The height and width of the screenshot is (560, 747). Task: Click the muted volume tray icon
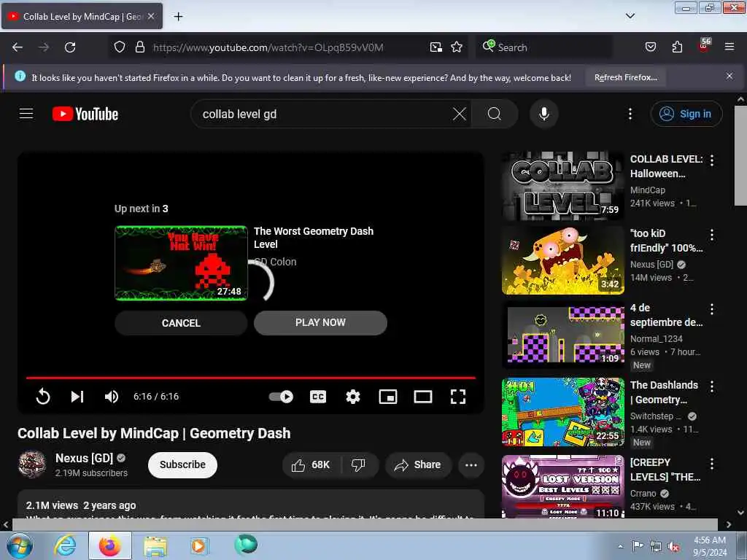pos(673,547)
